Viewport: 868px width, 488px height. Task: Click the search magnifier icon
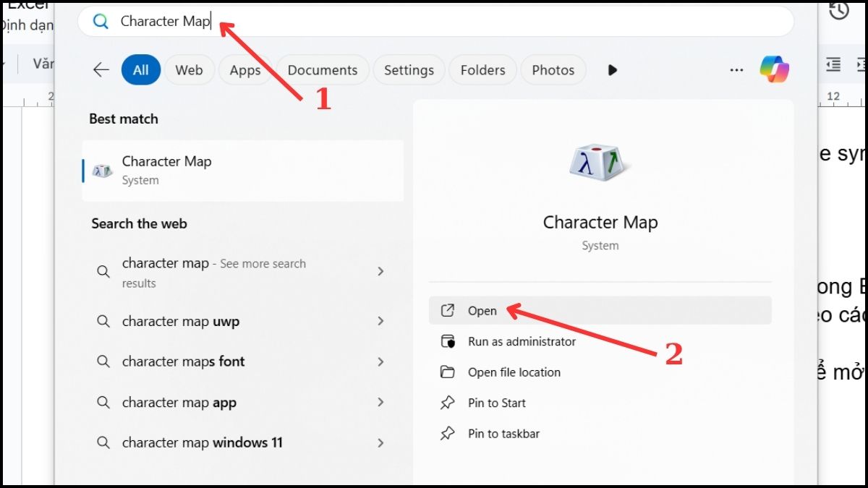101,22
